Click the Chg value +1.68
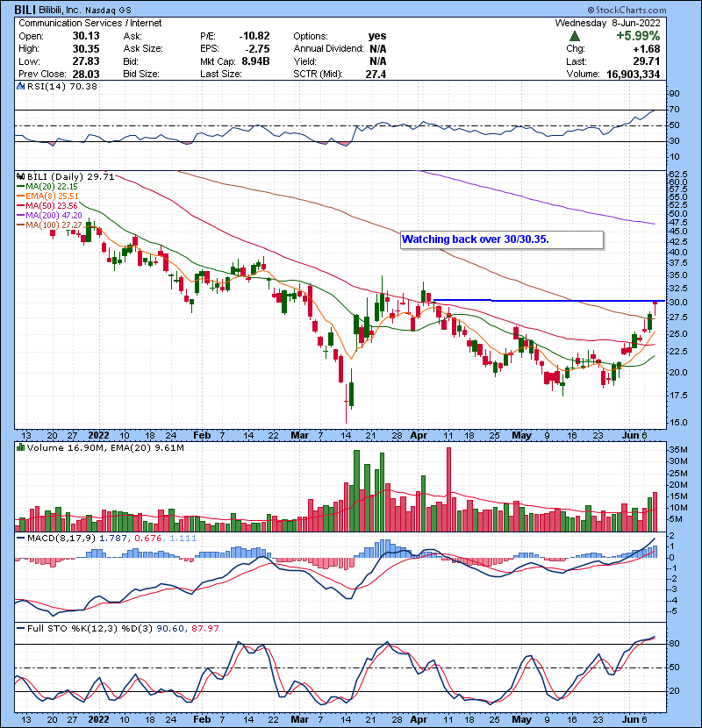Viewport: 702px width, 728px height. click(x=646, y=48)
